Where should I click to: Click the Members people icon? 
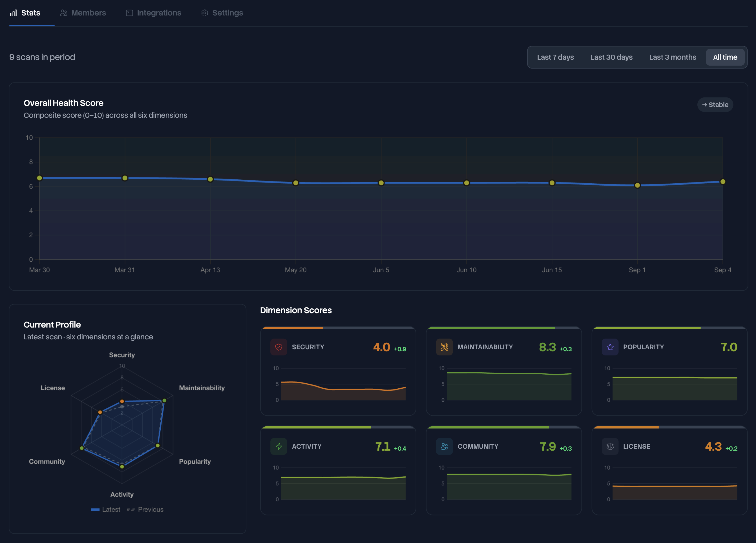click(x=63, y=13)
